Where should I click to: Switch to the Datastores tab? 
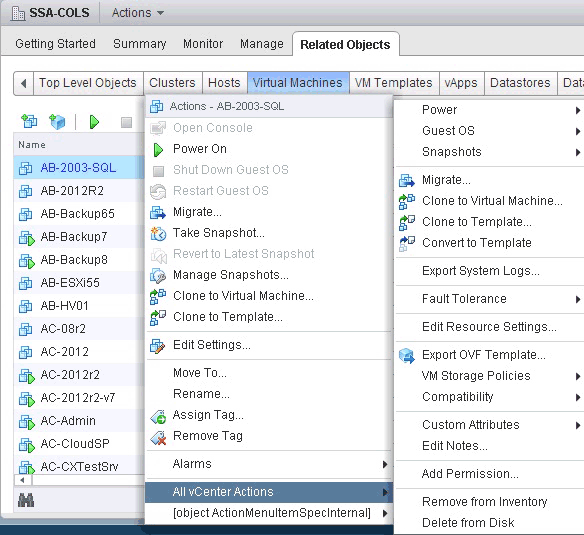[x=520, y=83]
